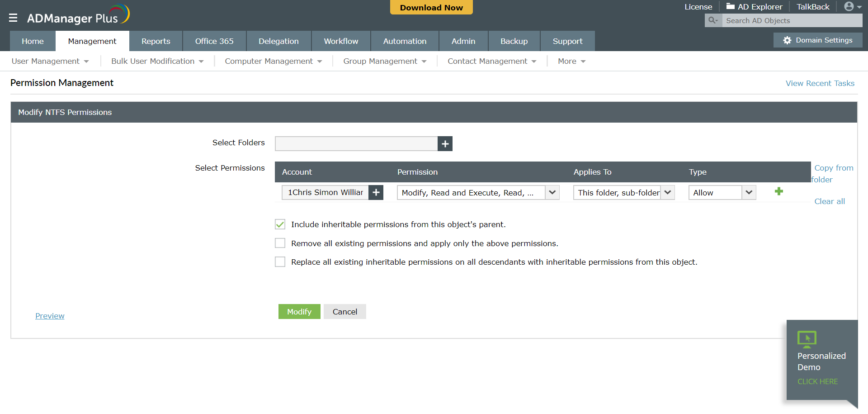The width and height of the screenshot is (868, 414).
Task: Click the ADManager Plus logo
Action: (x=78, y=15)
